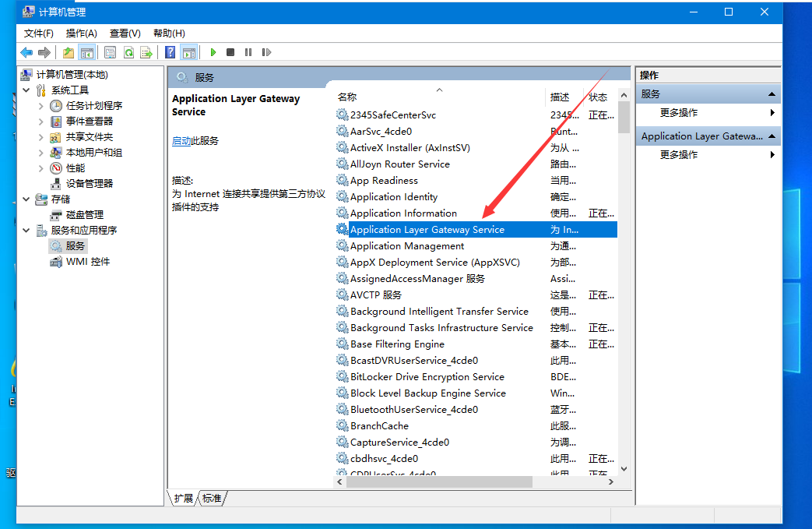
Task: Click the export list toolbar icon
Action: (x=145, y=52)
